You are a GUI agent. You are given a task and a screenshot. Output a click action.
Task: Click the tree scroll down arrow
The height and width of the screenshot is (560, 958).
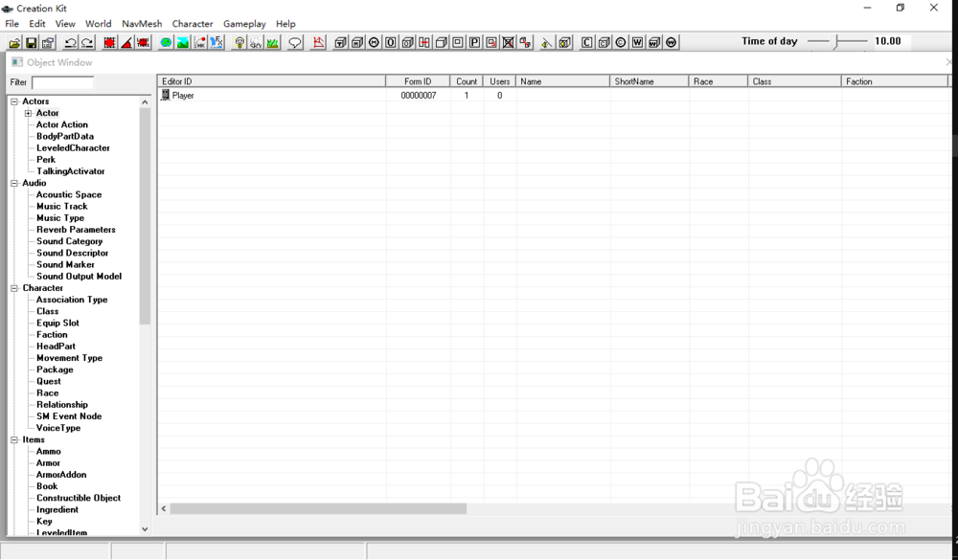(x=145, y=529)
